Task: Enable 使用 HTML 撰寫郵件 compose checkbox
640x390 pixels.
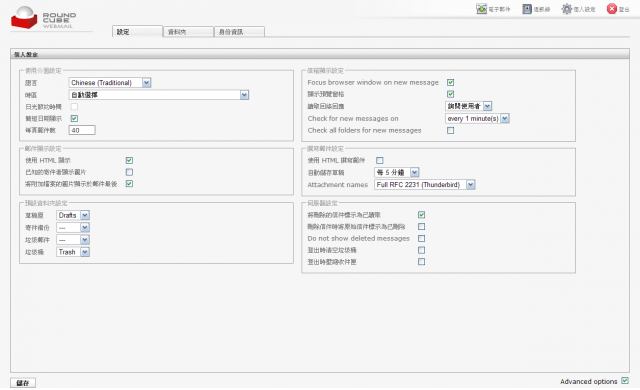Action: (x=380, y=160)
